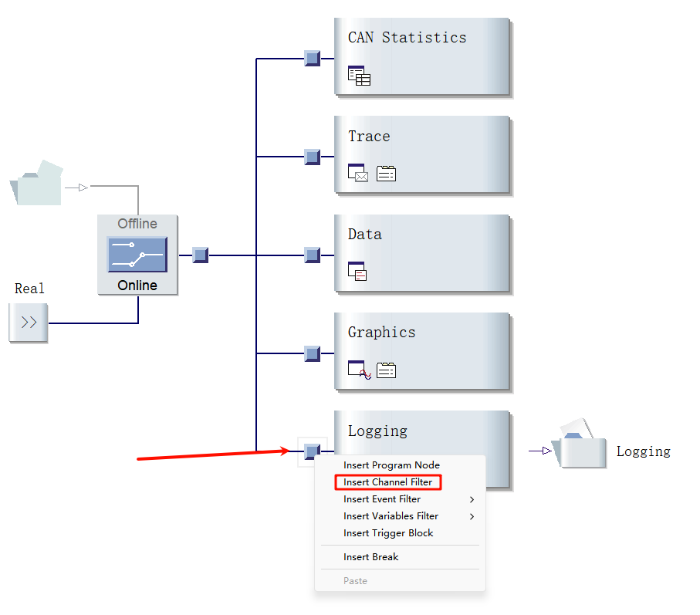Viewport: 700px width, 615px height.
Task: Open the Data window icon
Action: point(357,271)
